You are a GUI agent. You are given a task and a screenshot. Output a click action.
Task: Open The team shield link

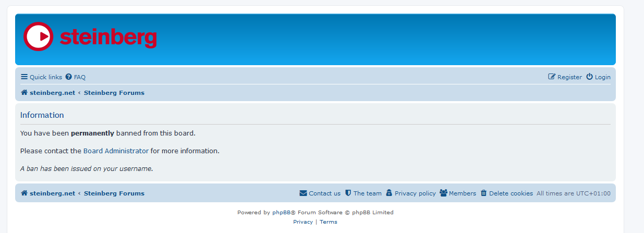[363, 193]
